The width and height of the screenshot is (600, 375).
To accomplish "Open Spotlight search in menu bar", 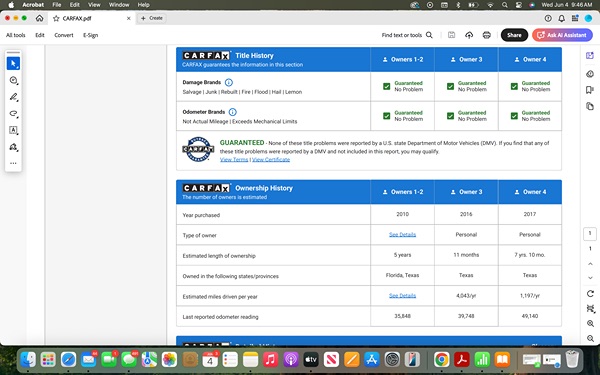I will pos(505,5).
